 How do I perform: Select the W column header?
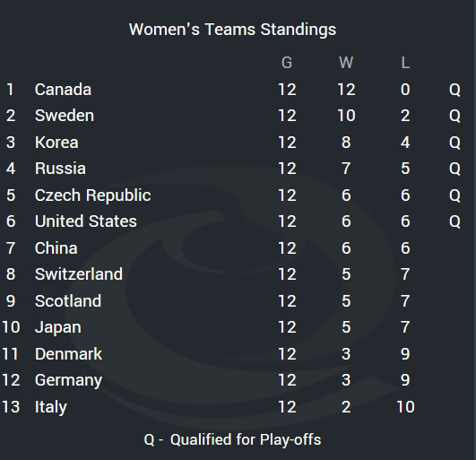tap(346, 63)
